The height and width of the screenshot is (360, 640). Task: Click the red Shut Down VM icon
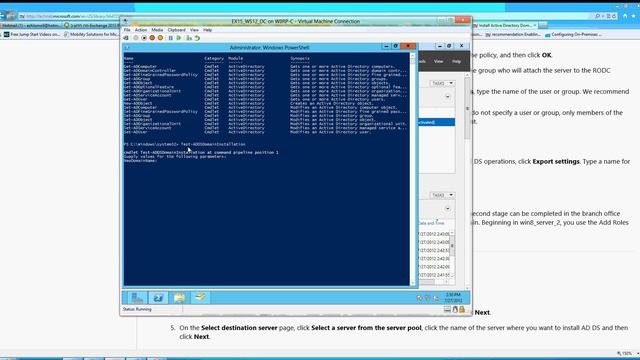point(152,38)
